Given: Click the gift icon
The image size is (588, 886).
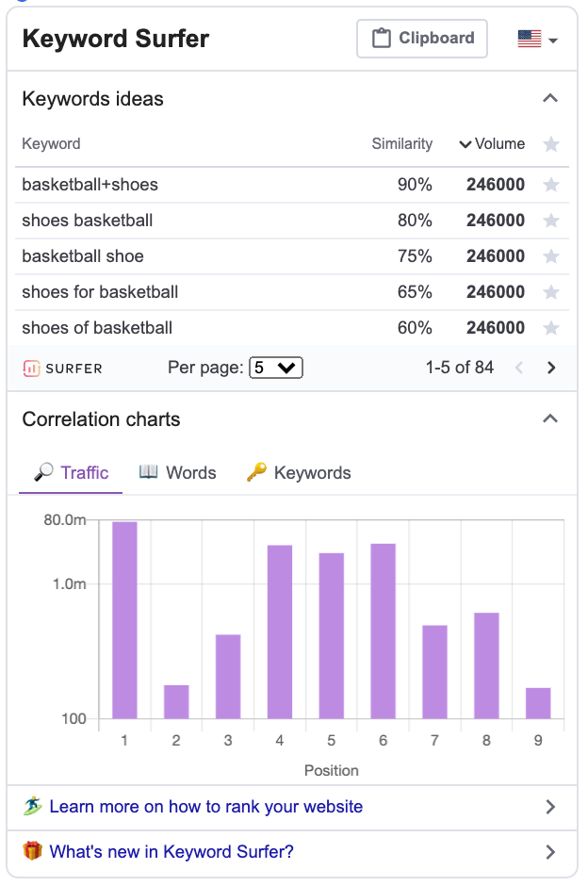Looking at the screenshot, I should click(x=32, y=850).
